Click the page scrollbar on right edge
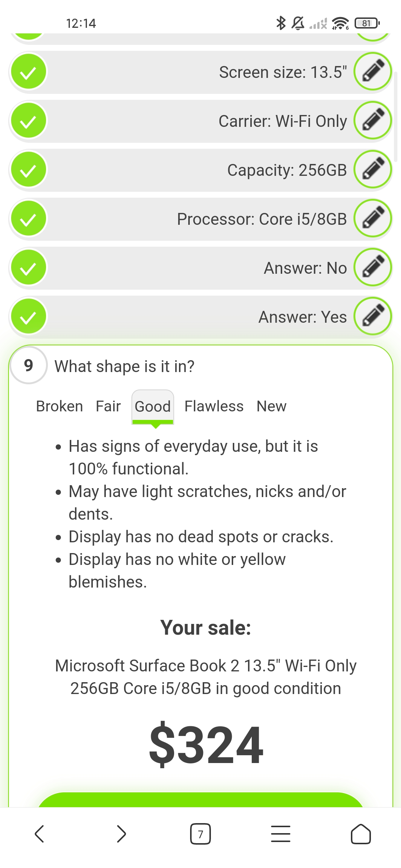 click(x=395, y=117)
